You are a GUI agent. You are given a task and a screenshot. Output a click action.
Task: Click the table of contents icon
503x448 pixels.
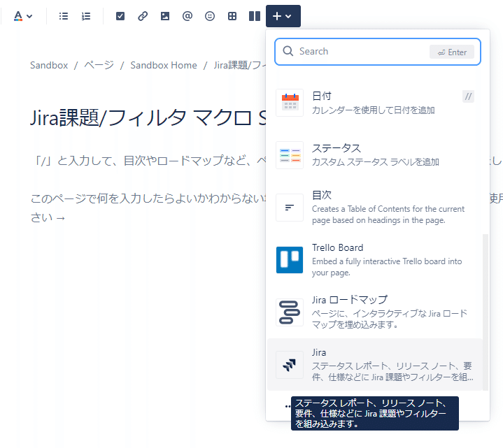290,208
